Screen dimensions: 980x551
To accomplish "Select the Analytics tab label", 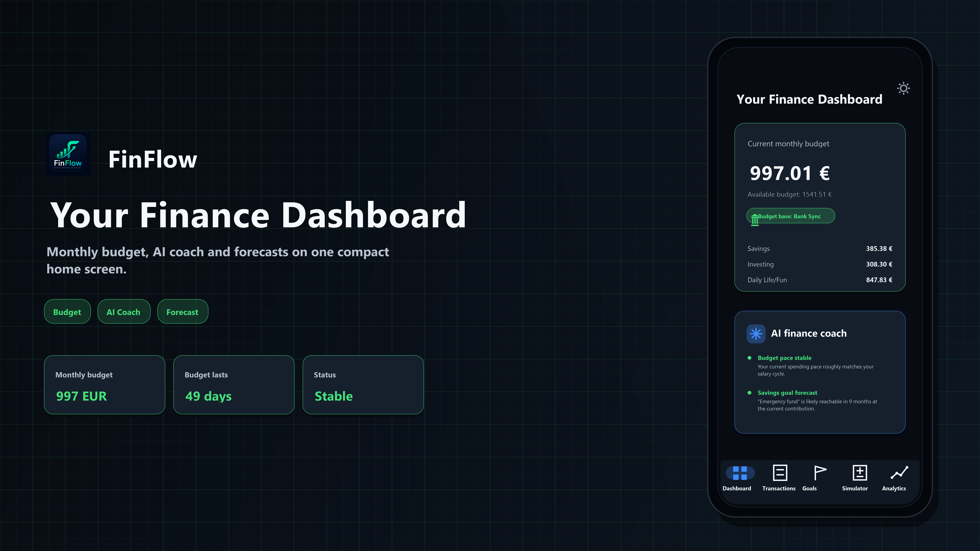I will [894, 489].
